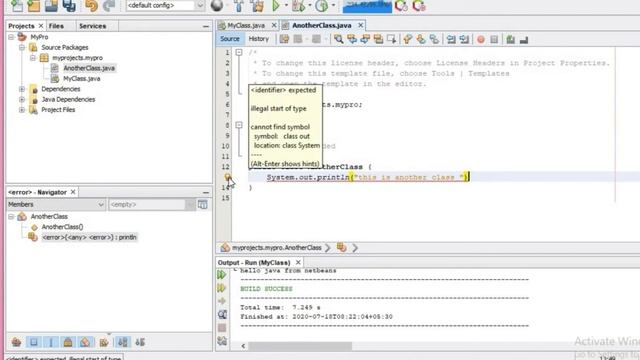Viewport: 640px width, 360px height.
Task: Click the Save All toolbar icon
Action: pos(69,5)
